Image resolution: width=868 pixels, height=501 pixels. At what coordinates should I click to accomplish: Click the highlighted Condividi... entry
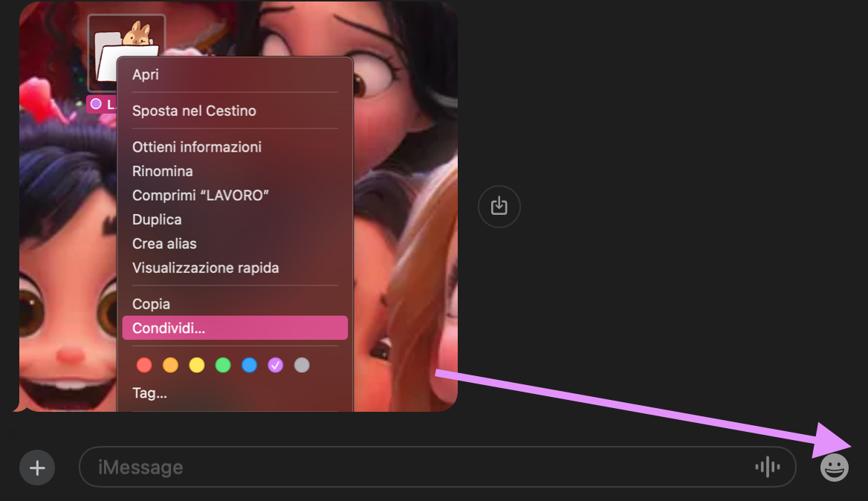pyautogui.click(x=169, y=328)
